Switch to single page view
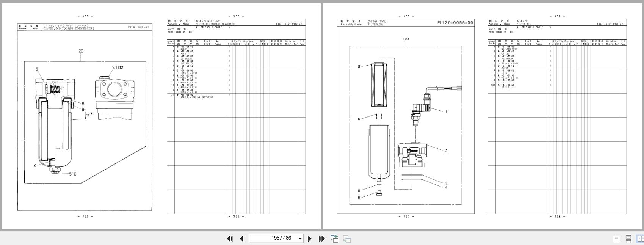The height and width of the screenshot is (245, 644). click(616, 239)
